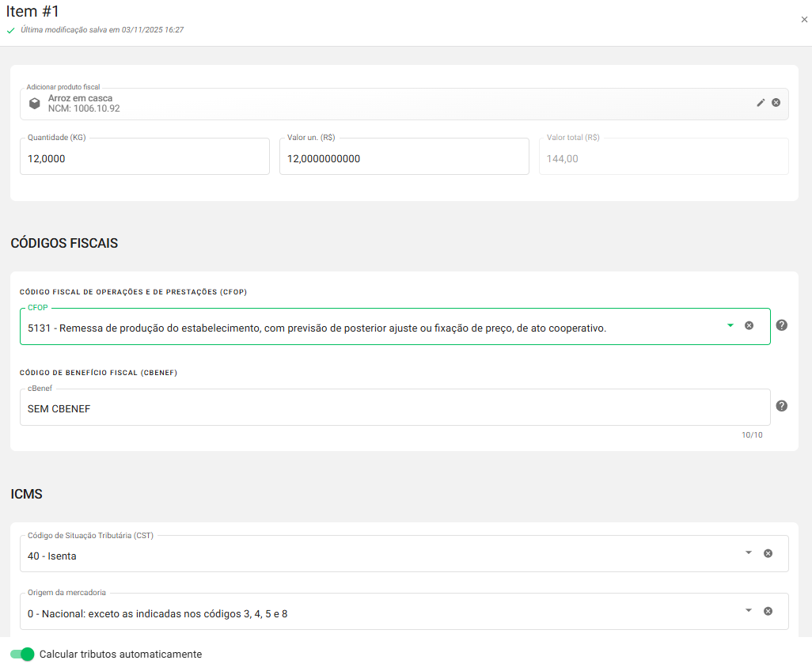Image resolution: width=812 pixels, height=664 pixels.
Task: Click the Quantidade (KG) input field
Action: (144, 158)
